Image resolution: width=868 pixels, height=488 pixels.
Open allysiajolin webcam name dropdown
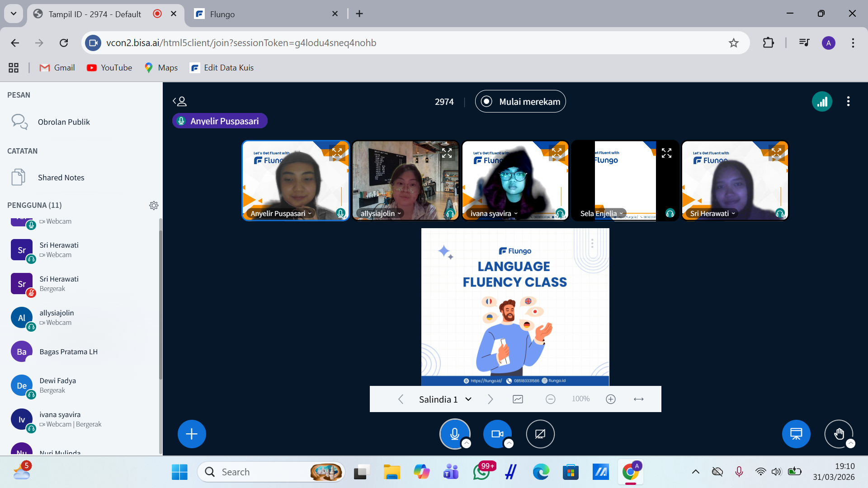pyautogui.click(x=381, y=213)
